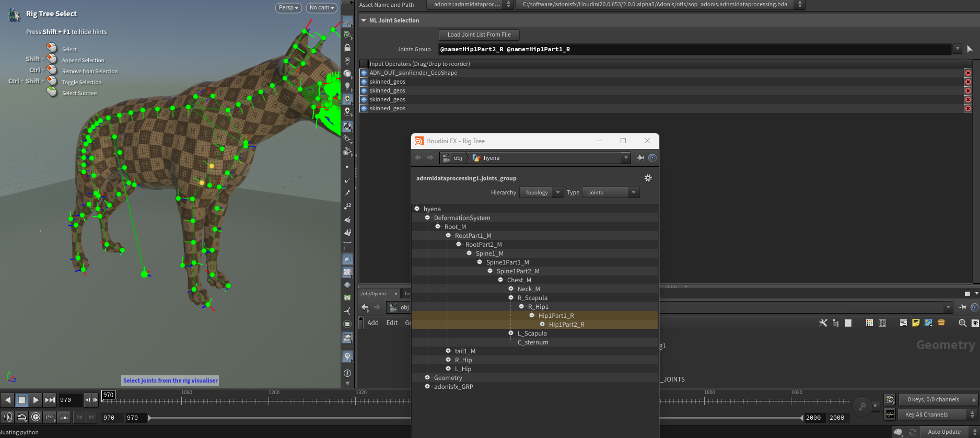Click the scoped keys icon beside keys channels button

[x=890, y=400]
